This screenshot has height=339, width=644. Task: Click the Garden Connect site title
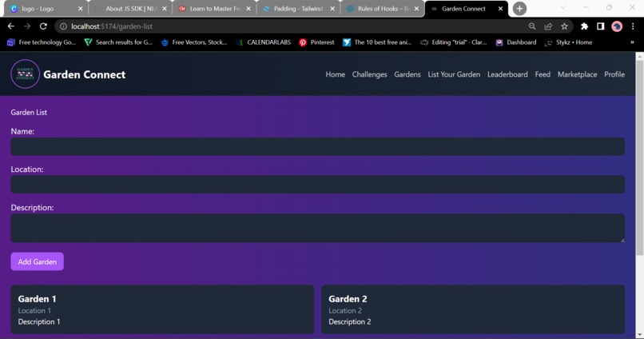coord(84,74)
